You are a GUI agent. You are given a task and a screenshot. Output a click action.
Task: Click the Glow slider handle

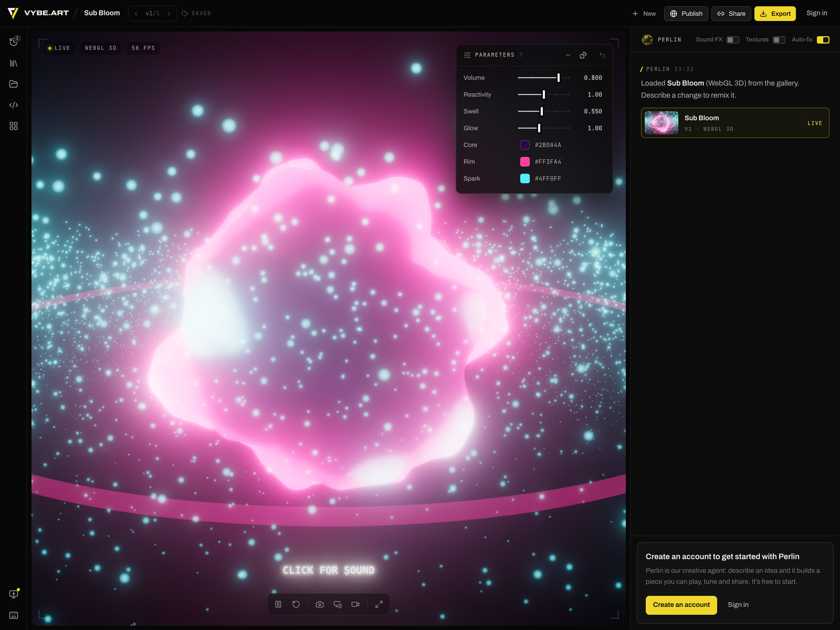pos(539,128)
